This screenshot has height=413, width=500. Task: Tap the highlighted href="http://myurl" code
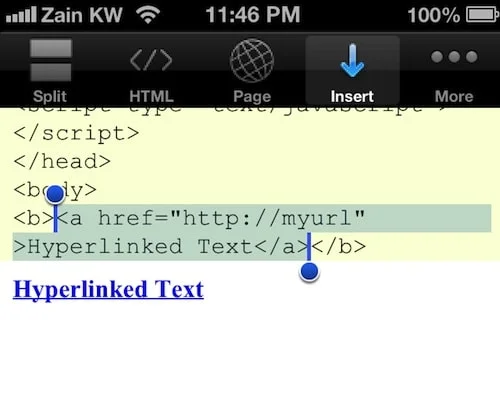click(231, 218)
